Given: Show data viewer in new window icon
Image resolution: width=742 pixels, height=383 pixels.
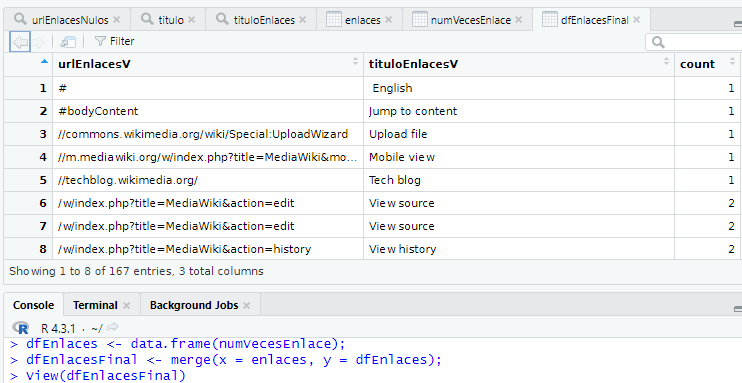Looking at the screenshot, I should (68, 42).
